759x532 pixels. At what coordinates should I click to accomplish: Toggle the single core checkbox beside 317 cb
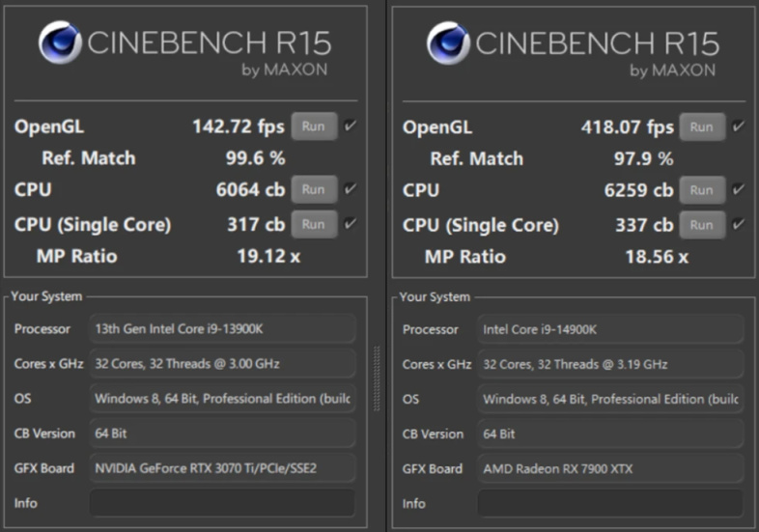click(x=350, y=224)
